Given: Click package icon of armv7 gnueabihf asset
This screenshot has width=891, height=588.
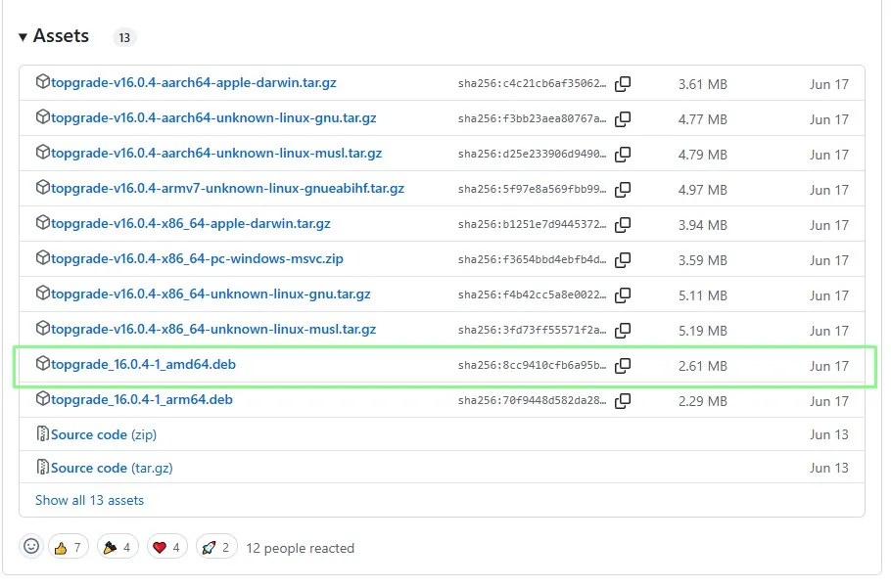Looking at the screenshot, I should tap(43, 187).
